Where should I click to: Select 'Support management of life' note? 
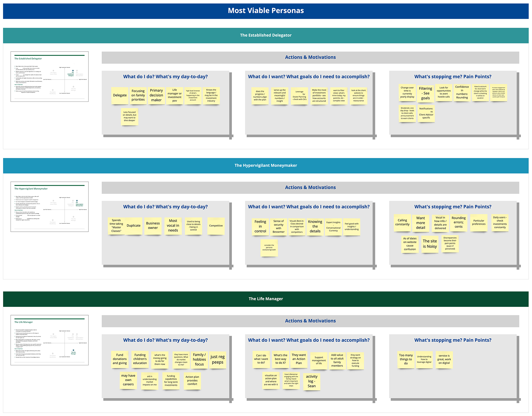coord(319,361)
